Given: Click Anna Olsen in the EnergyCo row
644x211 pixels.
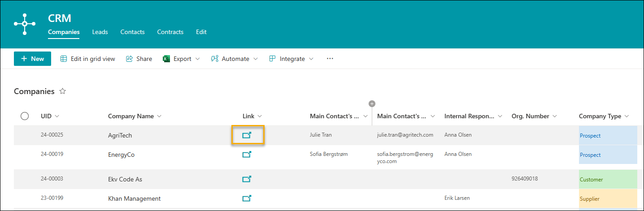Looking at the screenshot, I should click(458, 154).
